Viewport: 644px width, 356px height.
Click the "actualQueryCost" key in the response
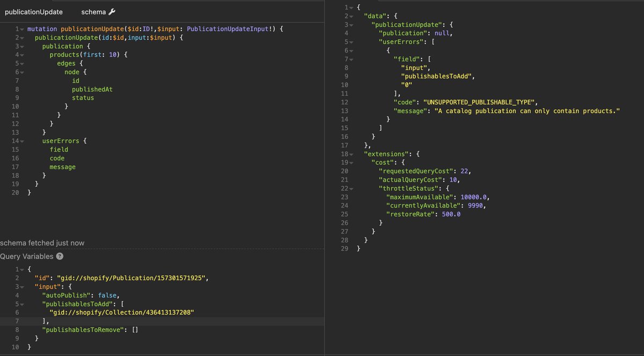click(x=409, y=180)
